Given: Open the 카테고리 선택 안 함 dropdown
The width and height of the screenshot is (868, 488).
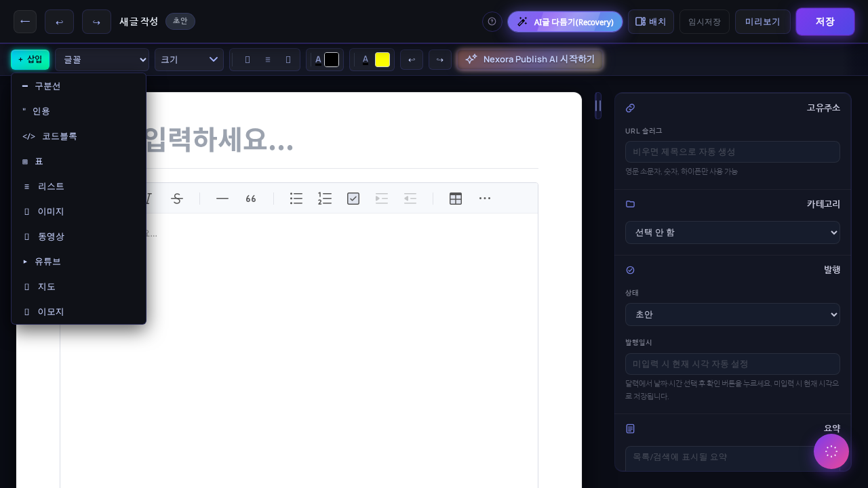Looking at the screenshot, I should (732, 232).
